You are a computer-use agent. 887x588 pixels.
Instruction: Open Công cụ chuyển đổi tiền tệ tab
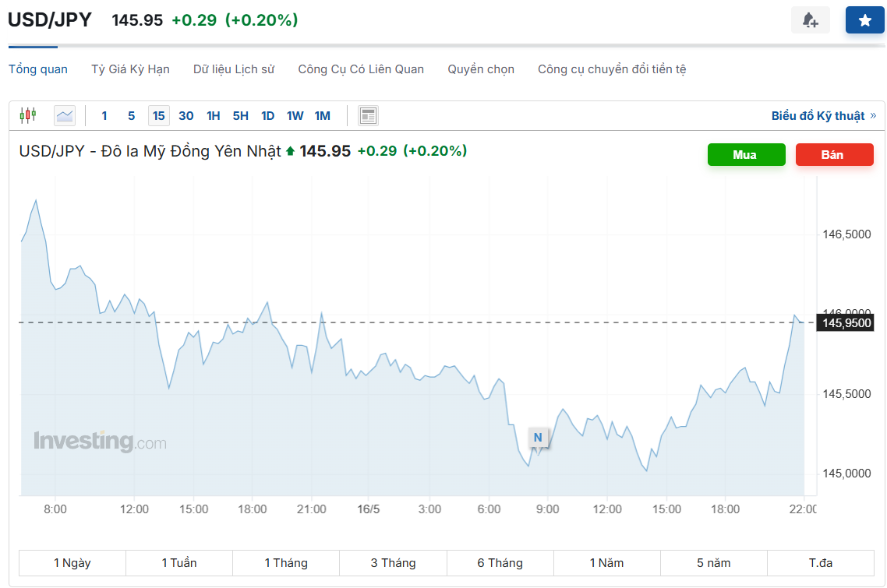tap(612, 69)
